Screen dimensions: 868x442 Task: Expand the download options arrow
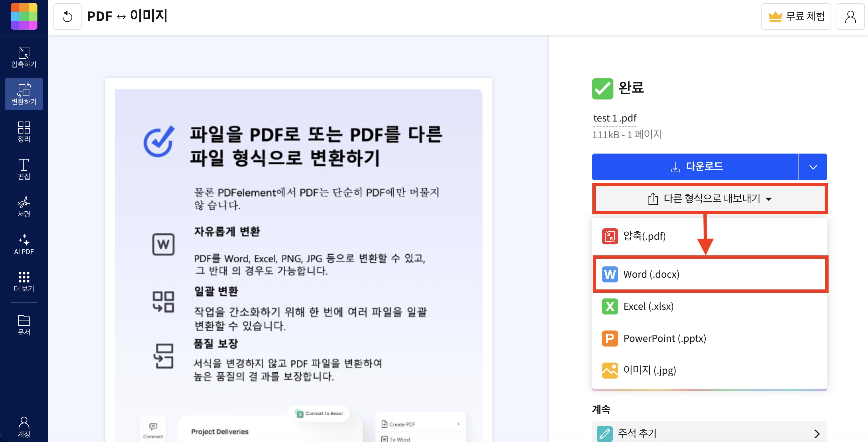[x=813, y=167]
